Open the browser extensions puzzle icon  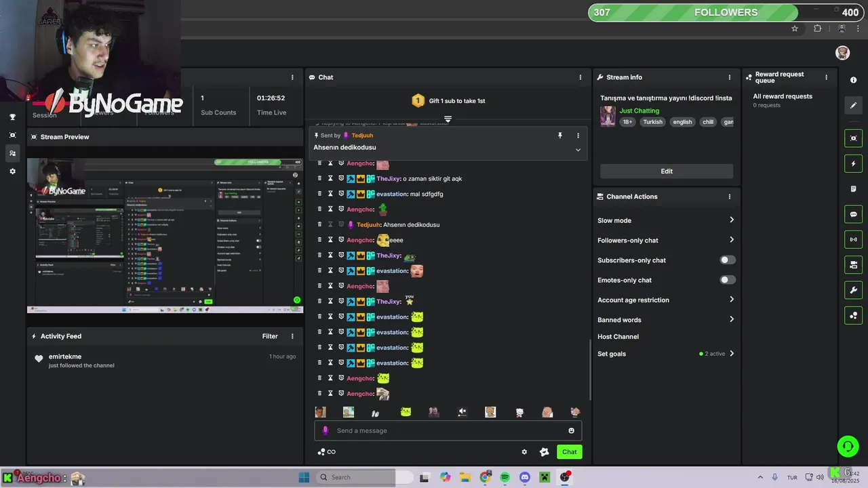(x=817, y=28)
